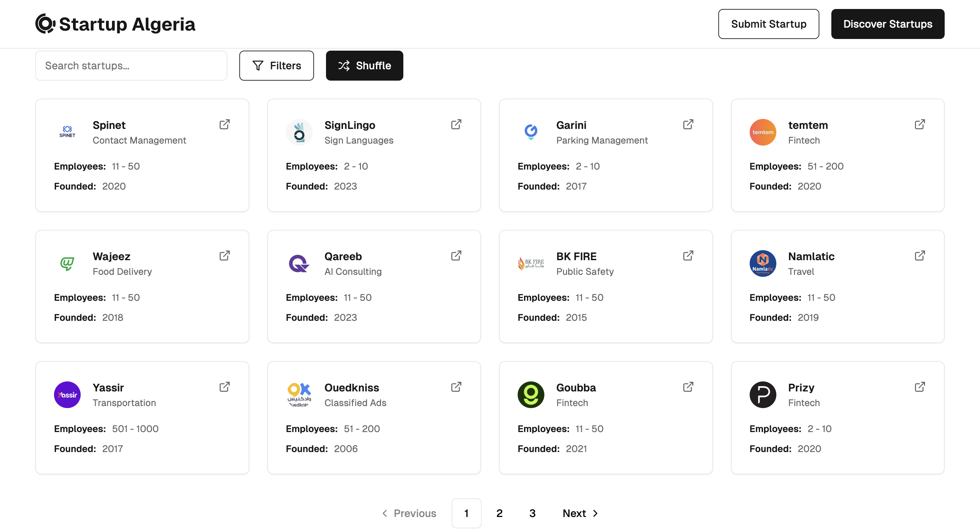Select the Garini title

571,125
